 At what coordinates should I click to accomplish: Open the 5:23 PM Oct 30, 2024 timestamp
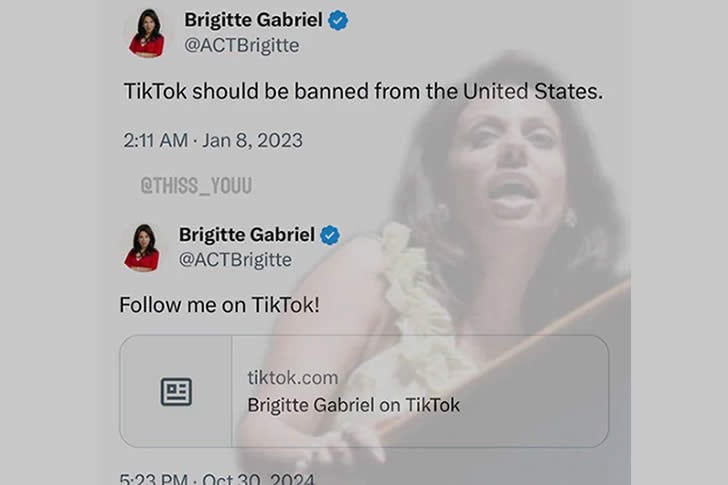click(x=217, y=478)
